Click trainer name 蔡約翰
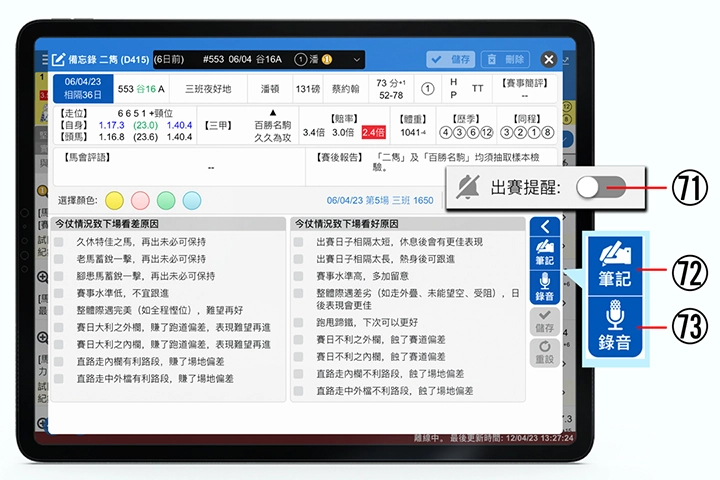720x480 pixels. click(345, 89)
